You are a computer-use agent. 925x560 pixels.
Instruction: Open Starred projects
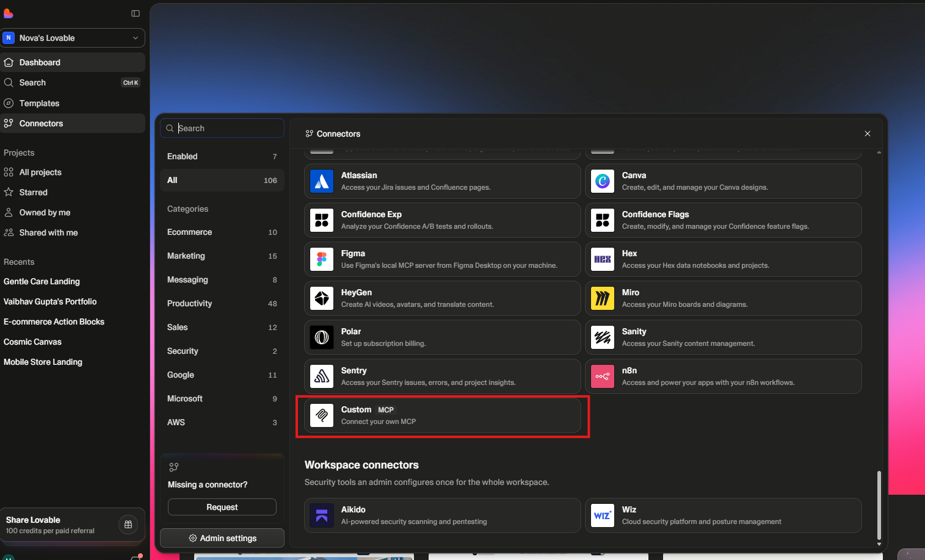click(73, 192)
